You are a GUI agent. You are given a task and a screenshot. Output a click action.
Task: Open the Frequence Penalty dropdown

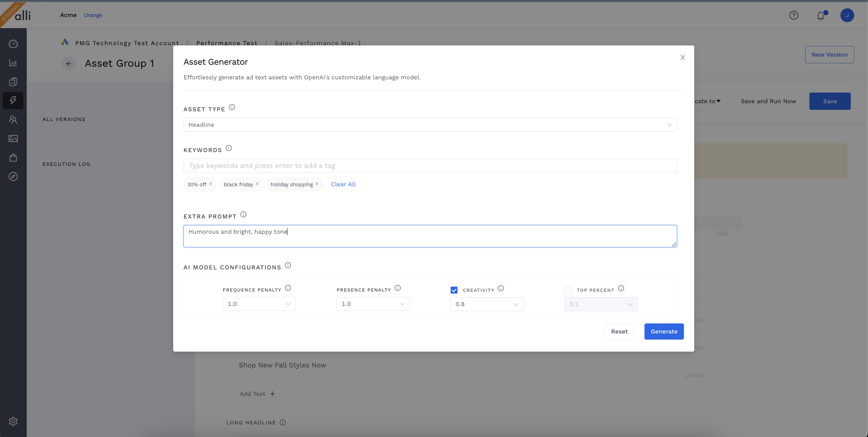point(259,304)
